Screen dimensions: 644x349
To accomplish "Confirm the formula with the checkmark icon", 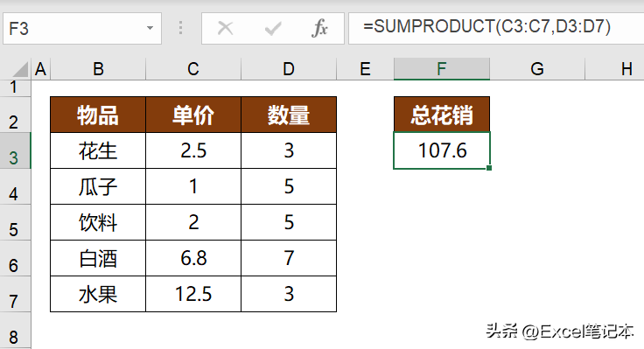I will tap(273, 28).
